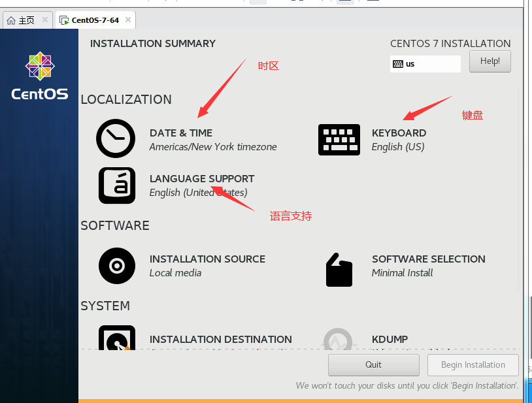The width and height of the screenshot is (532, 403).
Task: Click 'Local media' source value
Action: (175, 273)
